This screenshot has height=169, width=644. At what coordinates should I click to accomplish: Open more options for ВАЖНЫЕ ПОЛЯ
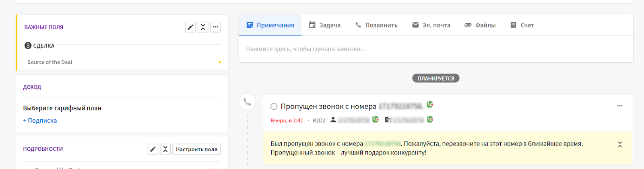coord(215,27)
